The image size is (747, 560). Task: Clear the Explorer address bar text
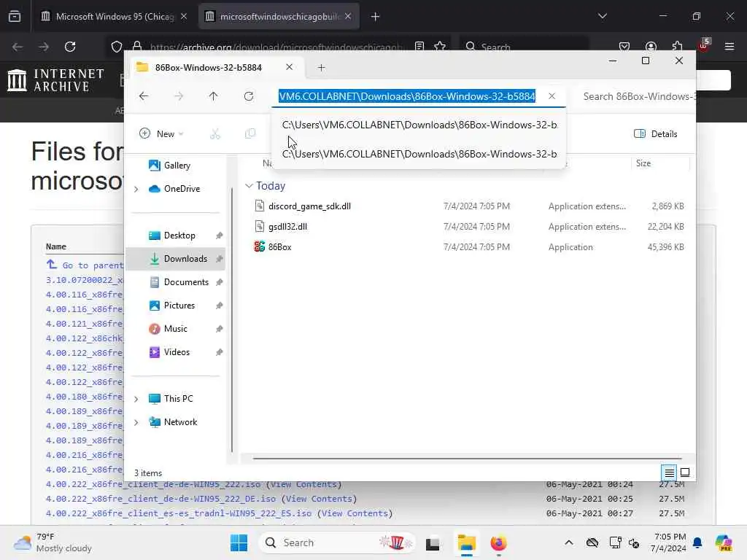551,96
